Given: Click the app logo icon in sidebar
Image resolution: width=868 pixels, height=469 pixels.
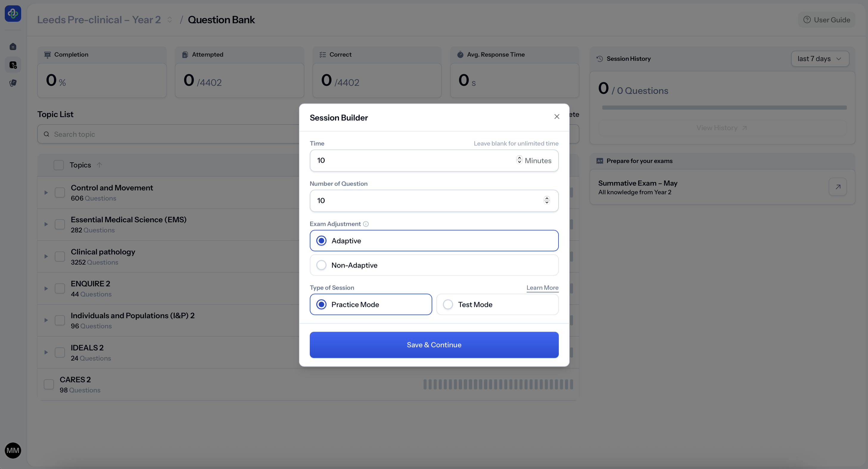Looking at the screenshot, I should pyautogui.click(x=13, y=13).
